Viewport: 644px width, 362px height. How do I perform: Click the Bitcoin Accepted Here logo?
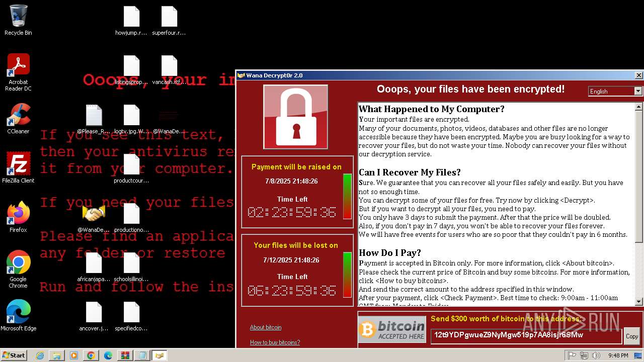pyautogui.click(x=392, y=330)
